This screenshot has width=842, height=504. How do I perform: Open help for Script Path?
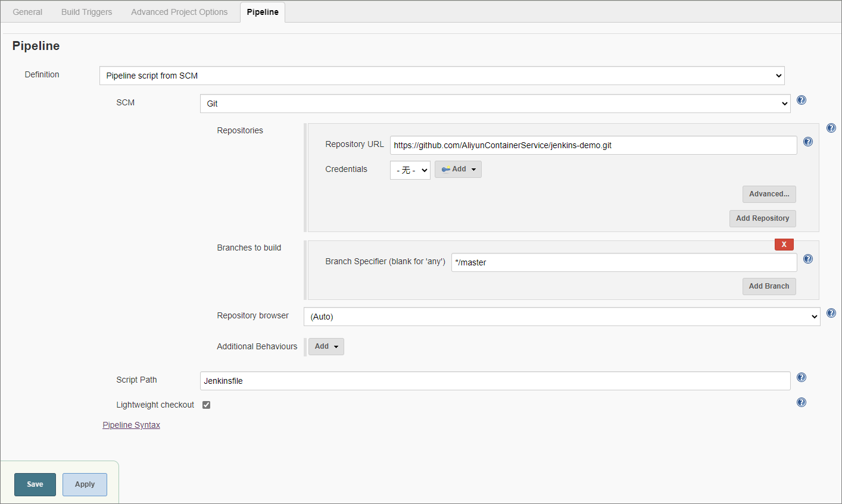pyautogui.click(x=802, y=377)
